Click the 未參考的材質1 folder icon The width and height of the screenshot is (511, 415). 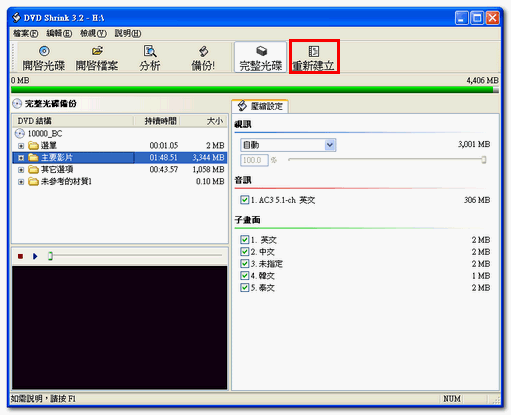tap(33, 182)
